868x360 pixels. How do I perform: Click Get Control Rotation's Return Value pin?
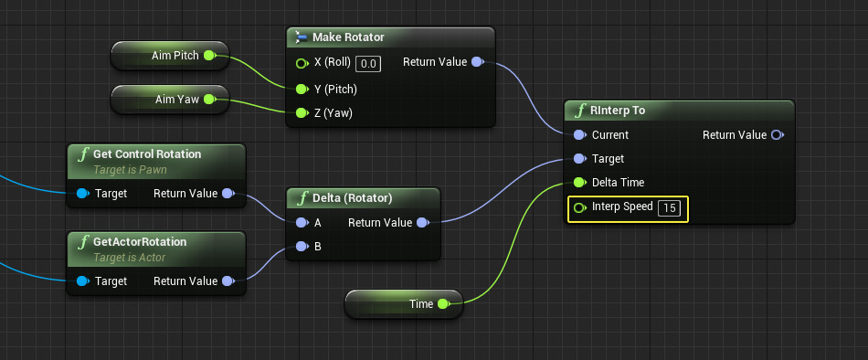(228, 194)
